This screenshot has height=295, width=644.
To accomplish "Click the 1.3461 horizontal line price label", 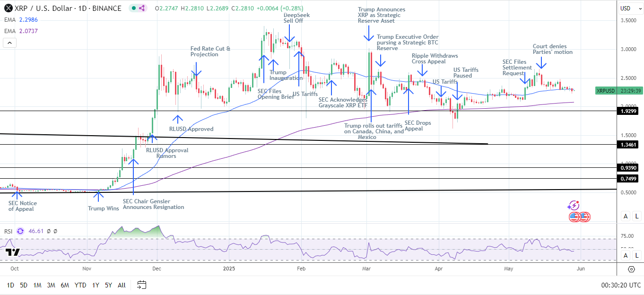I will (628, 144).
